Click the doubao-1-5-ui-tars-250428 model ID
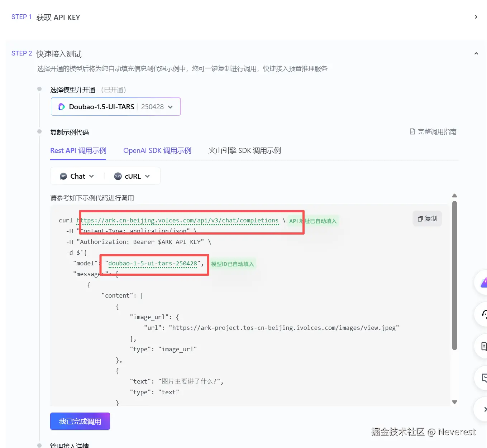This screenshot has height=448, width=487. [153, 264]
